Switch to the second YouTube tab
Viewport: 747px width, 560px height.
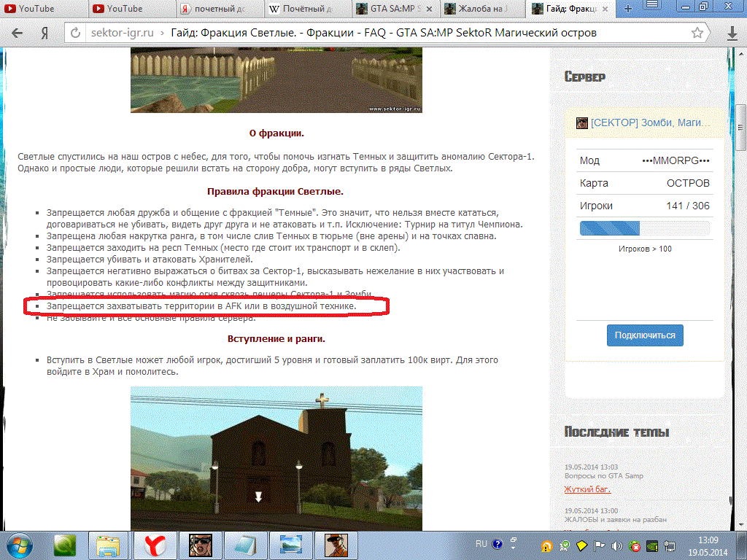[x=131, y=9]
